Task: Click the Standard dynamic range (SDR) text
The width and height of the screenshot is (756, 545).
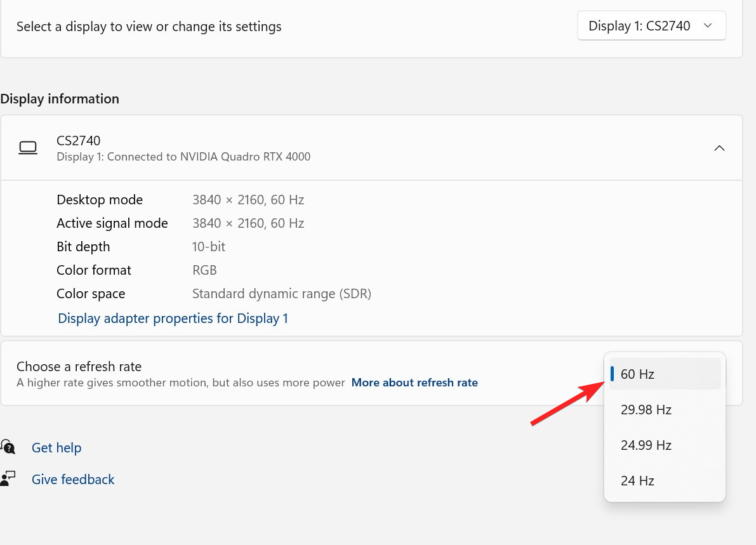Action: pyautogui.click(x=282, y=294)
